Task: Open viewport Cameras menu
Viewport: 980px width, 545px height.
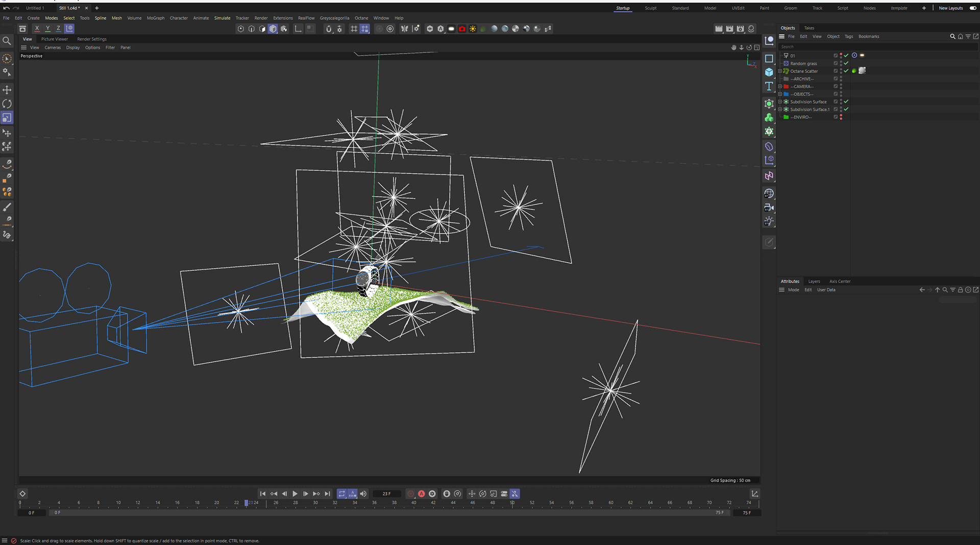Action: coord(53,47)
